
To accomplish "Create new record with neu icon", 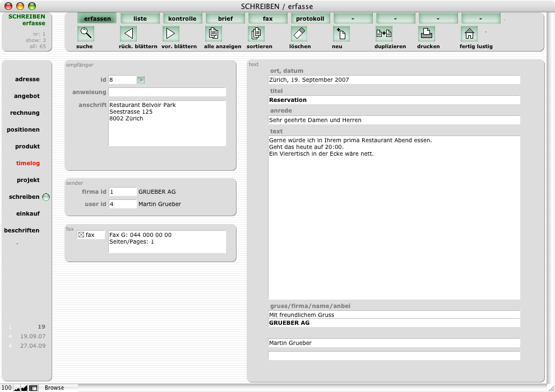I will (341, 34).
